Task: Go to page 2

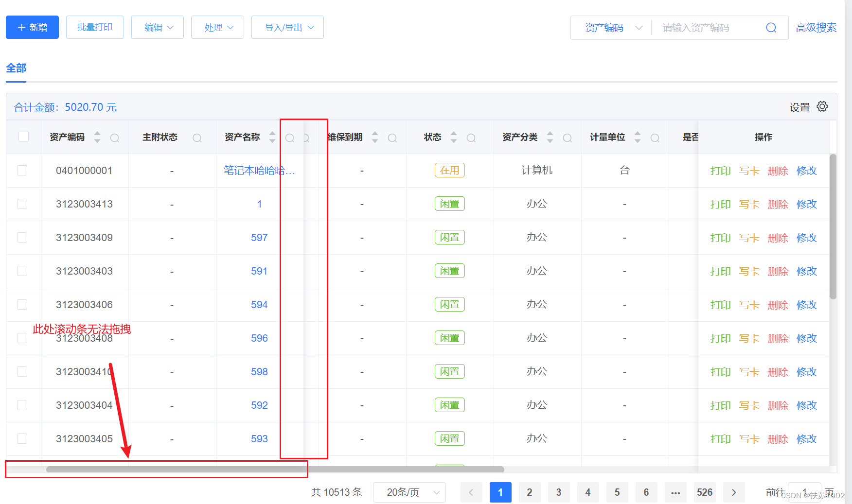Action: tap(530, 492)
